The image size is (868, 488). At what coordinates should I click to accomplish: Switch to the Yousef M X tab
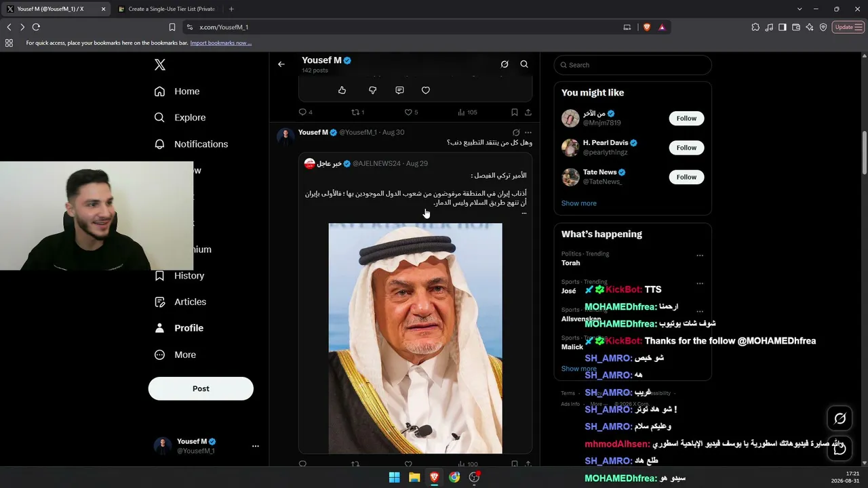(x=56, y=9)
